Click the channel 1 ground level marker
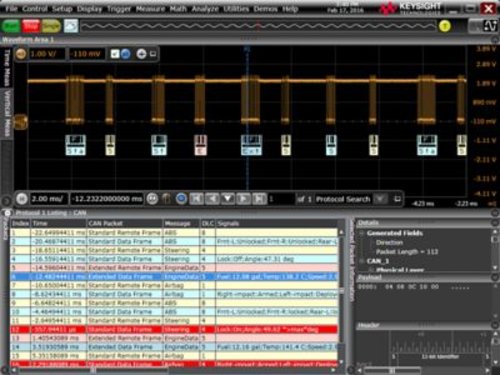This screenshot has width=500, height=375. [21, 122]
